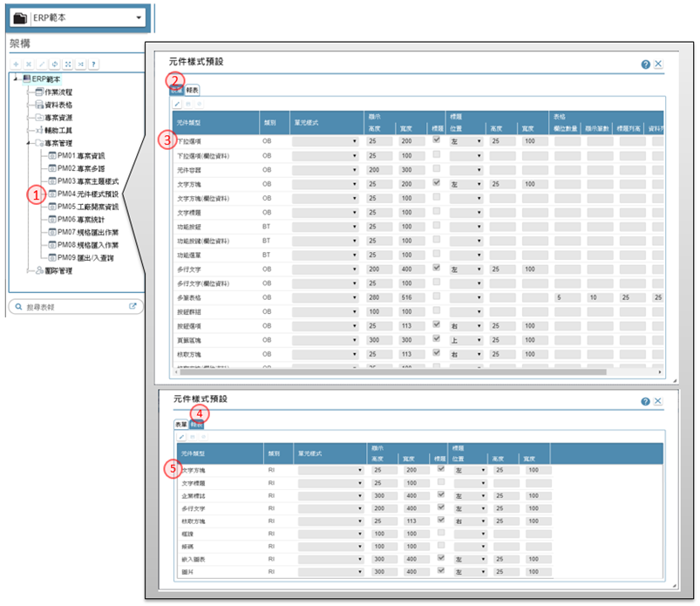
Task: Open PM06 專案統計 in the tree
Action: click(81, 220)
